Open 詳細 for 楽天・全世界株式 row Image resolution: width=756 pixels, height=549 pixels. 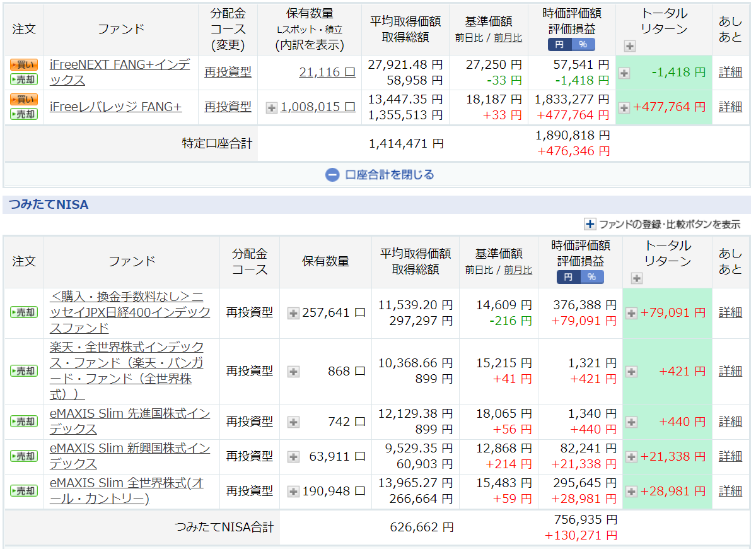730,371
